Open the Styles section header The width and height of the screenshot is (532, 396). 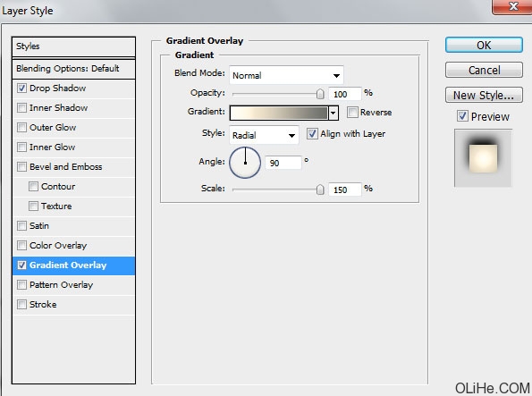73,46
